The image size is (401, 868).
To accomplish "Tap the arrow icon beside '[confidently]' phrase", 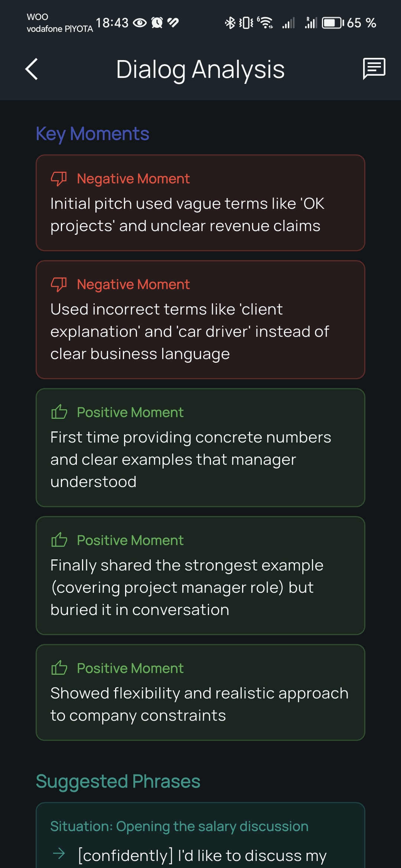I will 59,854.
